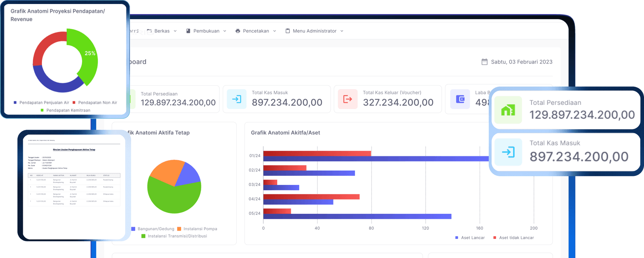Toggle the Pendapatan Kemitraan legend entry
This screenshot has width=644, height=258.
point(65,110)
